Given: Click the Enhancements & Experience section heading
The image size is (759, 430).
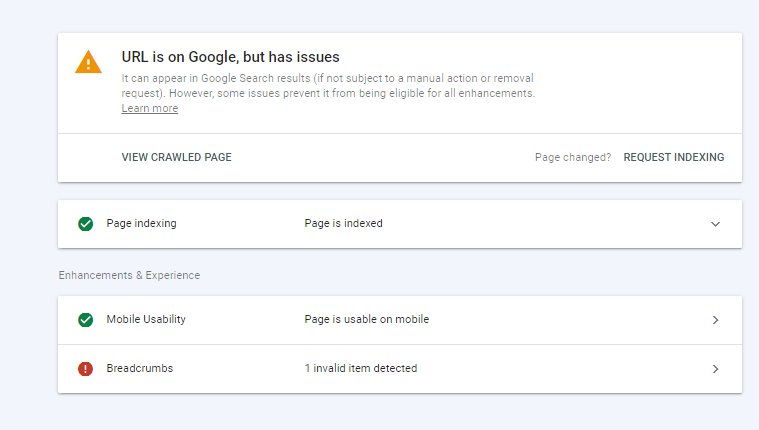Looking at the screenshot, I should point(129,275).
